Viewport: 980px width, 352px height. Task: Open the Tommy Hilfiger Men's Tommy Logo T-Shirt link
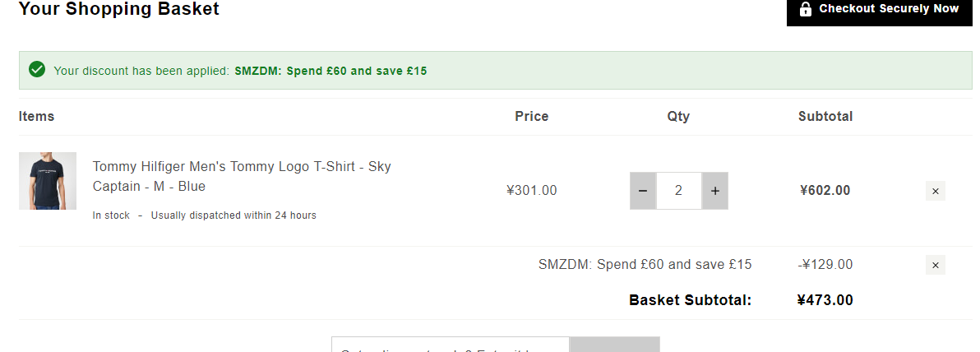pos(242,176)
